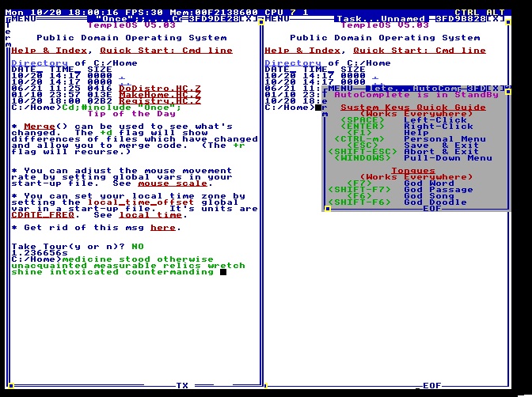Click the <ESC> Save & Exit entry

click(x=413, y=146)
